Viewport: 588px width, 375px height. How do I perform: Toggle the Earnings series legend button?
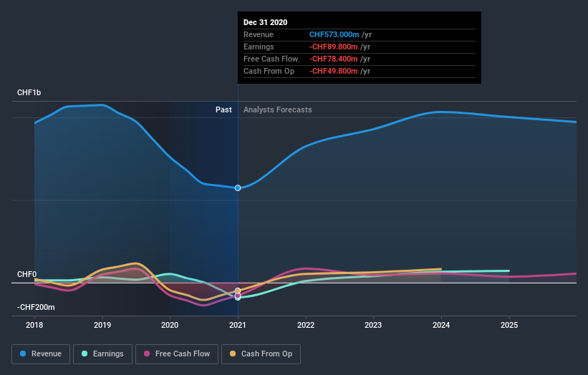102,354
